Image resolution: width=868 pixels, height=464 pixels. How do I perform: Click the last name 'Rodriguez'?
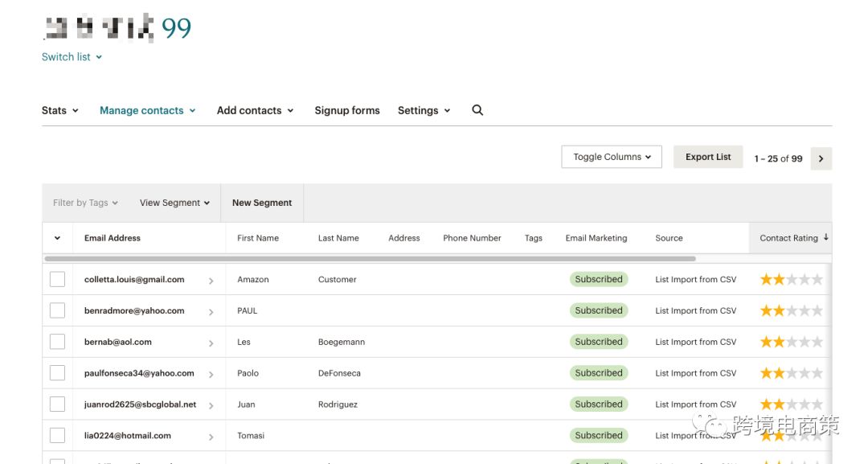tap(338, 404)
